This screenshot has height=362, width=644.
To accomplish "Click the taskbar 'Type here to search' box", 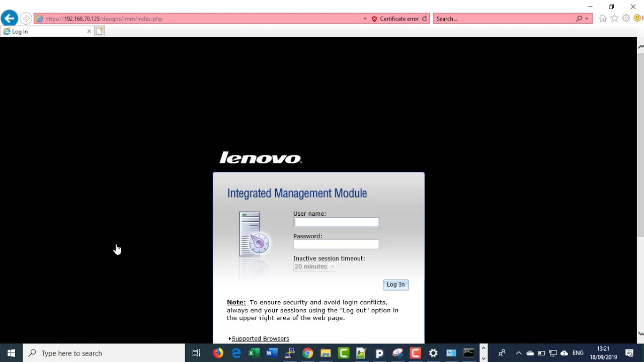I will pyautogui.click(x=104, y=353).
